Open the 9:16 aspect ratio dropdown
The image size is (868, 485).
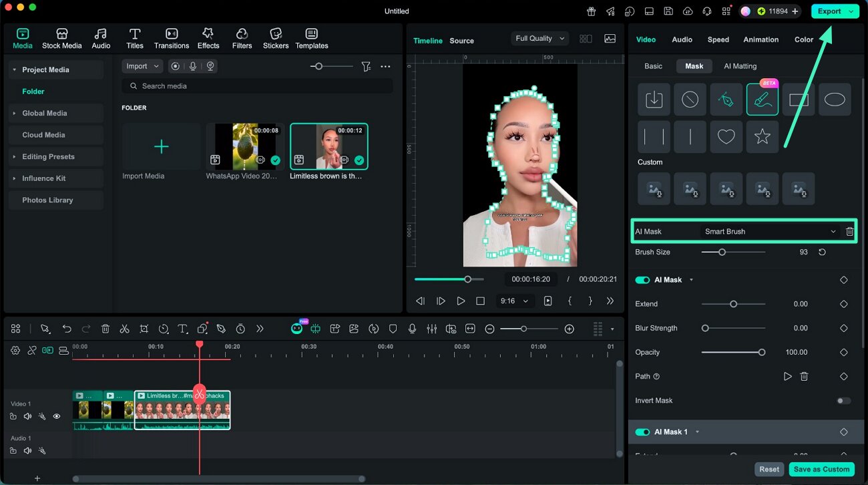pyautogui.click(x=514, y=301)
